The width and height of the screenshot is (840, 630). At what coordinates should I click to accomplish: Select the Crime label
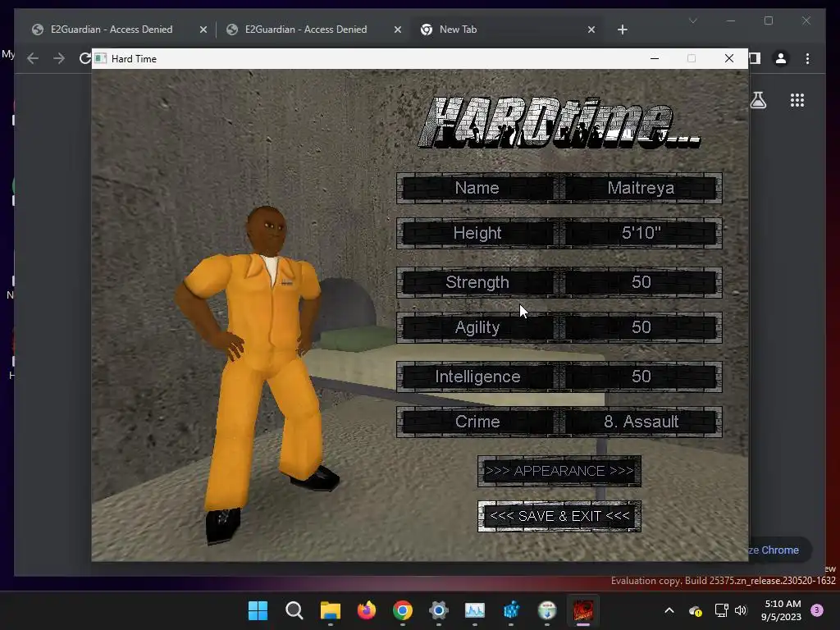(477, 422)
